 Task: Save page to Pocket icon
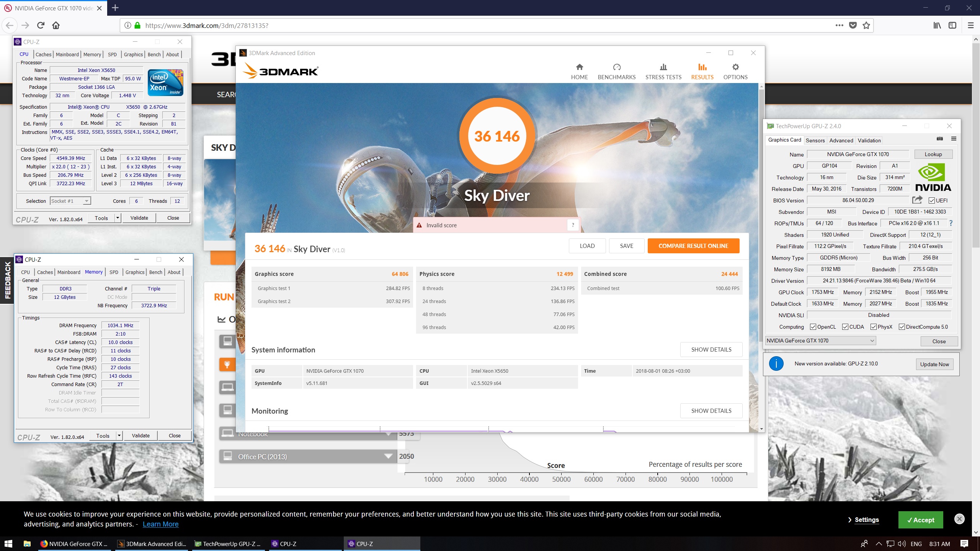coord(853,25)
